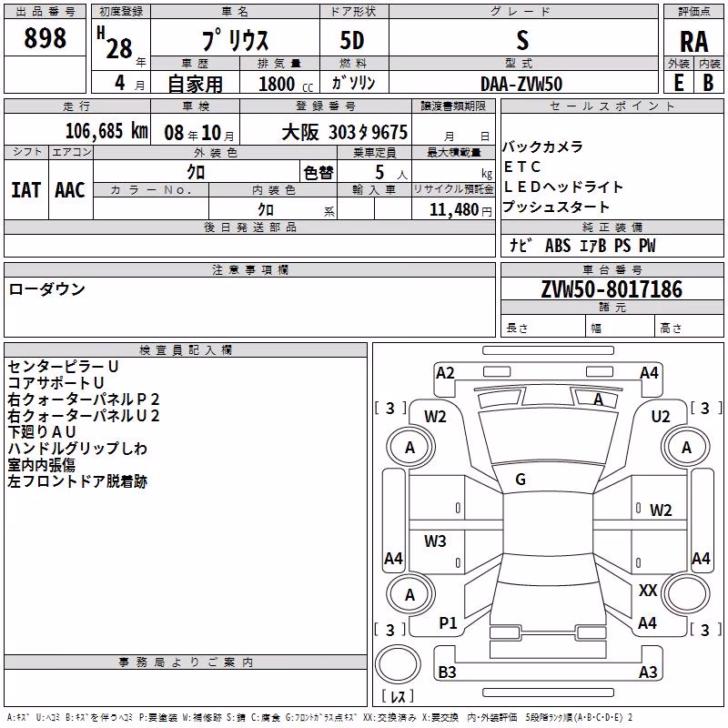Click the A3 scratch mark on the diagram
The image size is (728, 728).
tap(648, 672)
